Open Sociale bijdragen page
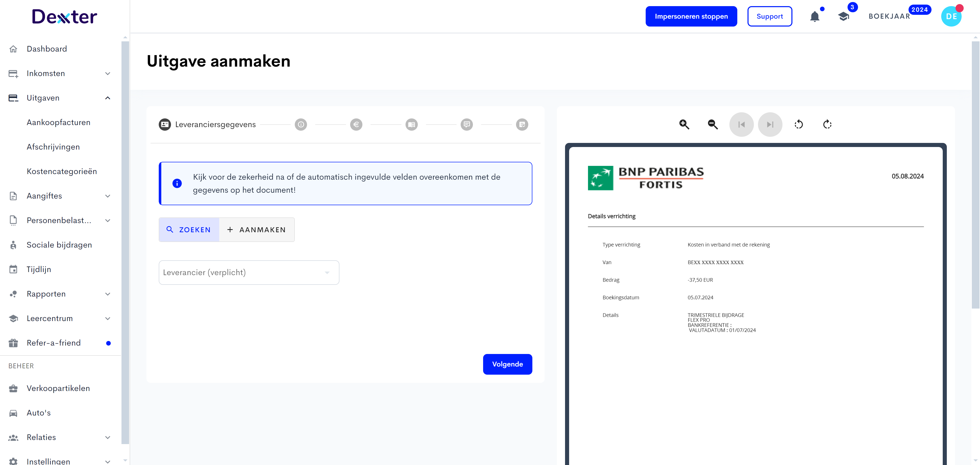Image resolution: width=980 pixels, height=465 pixels. (x=59, y=245)
